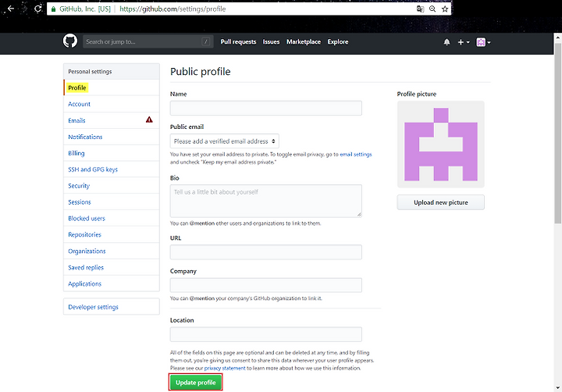Open Security settings in sidebar
The height and width of the screenshot is (392, 562).
coord(112,186)
